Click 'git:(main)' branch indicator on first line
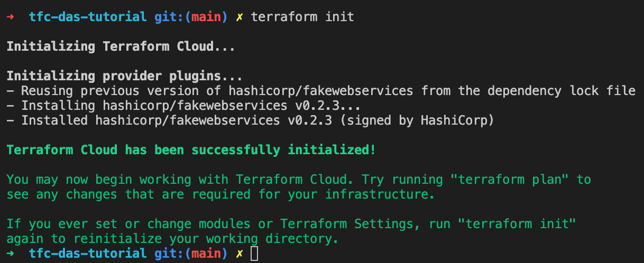The width and height of the screenshot is (644, 263). 191,17
